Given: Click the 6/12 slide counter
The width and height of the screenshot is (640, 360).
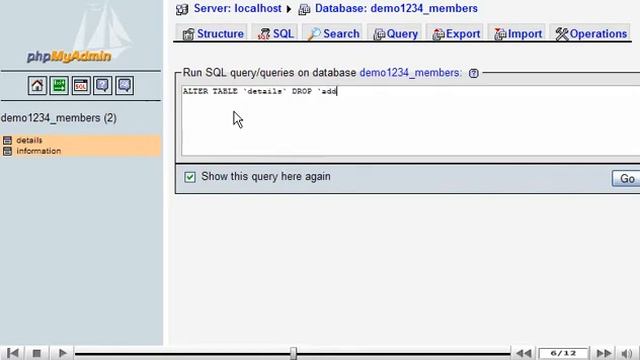Looking at the screenshot, I should click(563, 353).
